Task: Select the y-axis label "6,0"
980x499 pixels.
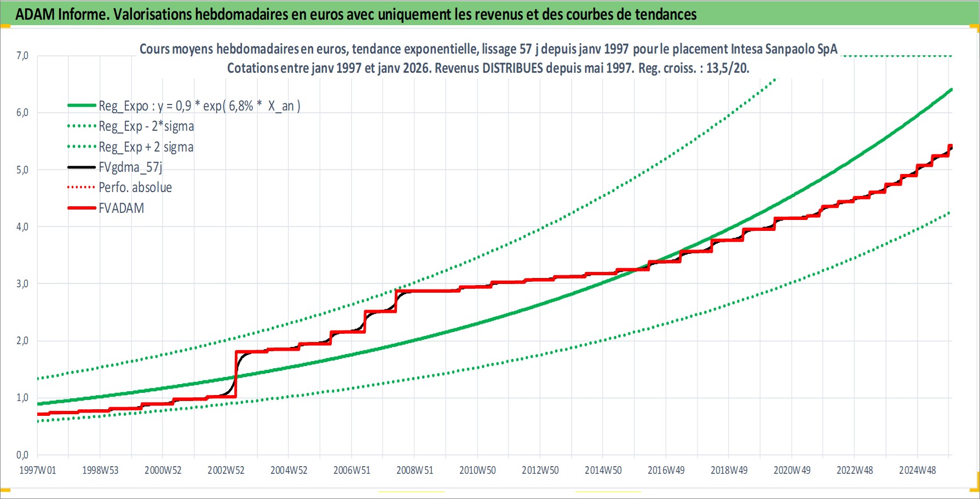Action: click(22, 113)
